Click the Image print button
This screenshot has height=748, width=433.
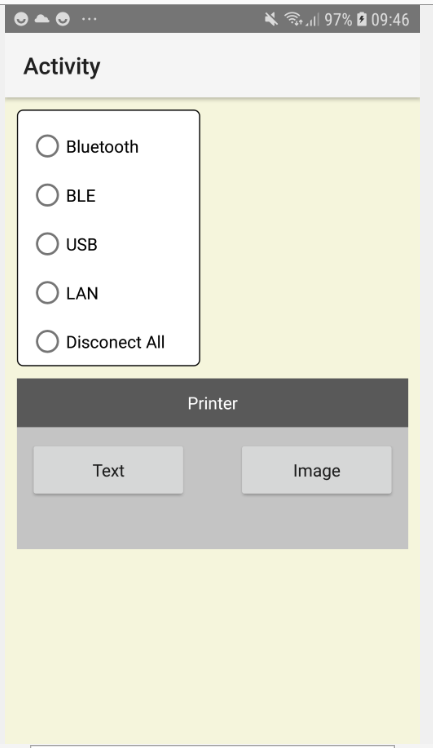317,470
